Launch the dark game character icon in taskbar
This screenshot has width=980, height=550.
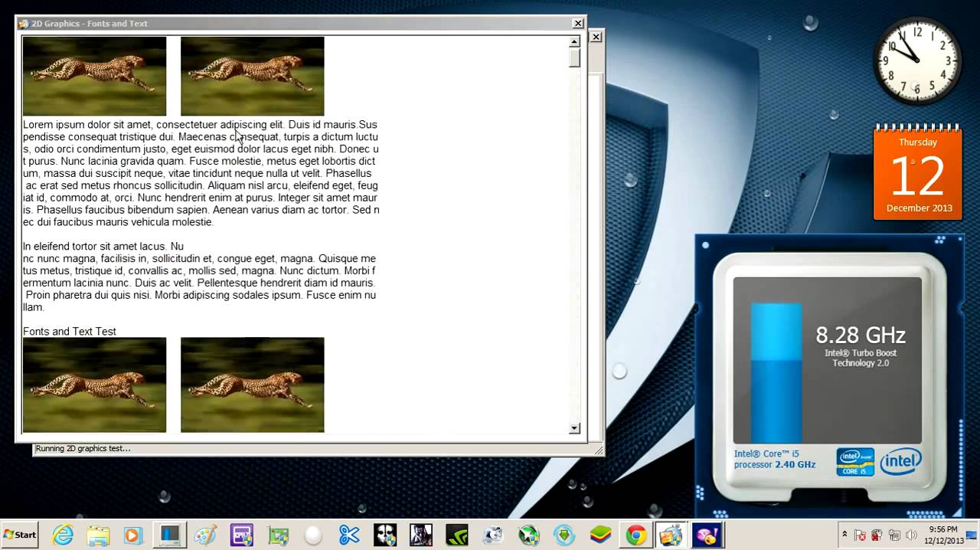pyautogui.click(x=421, y=535)
